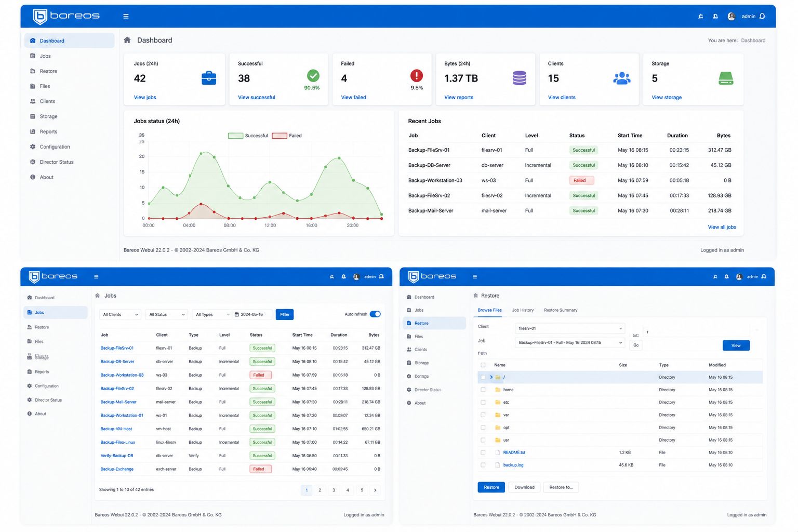Open the user avatar in Restore window header
The image size is (798, 532).
[x=739, y=276]
